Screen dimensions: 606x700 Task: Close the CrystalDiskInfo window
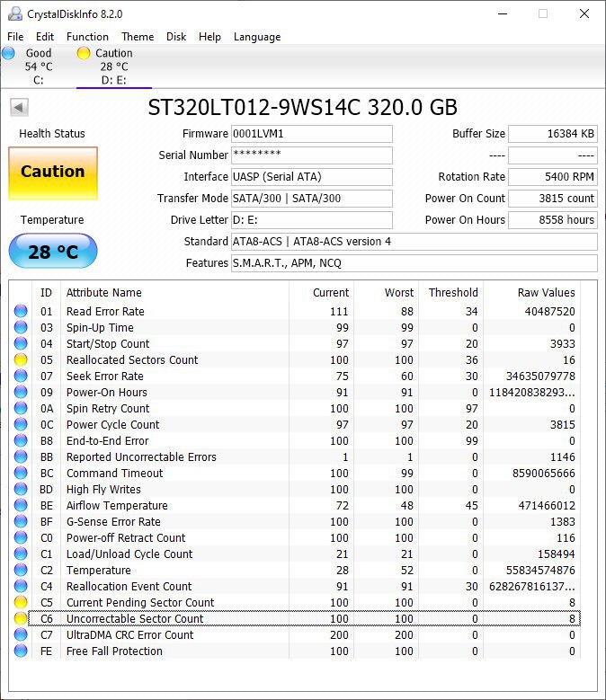pos(584,13)
